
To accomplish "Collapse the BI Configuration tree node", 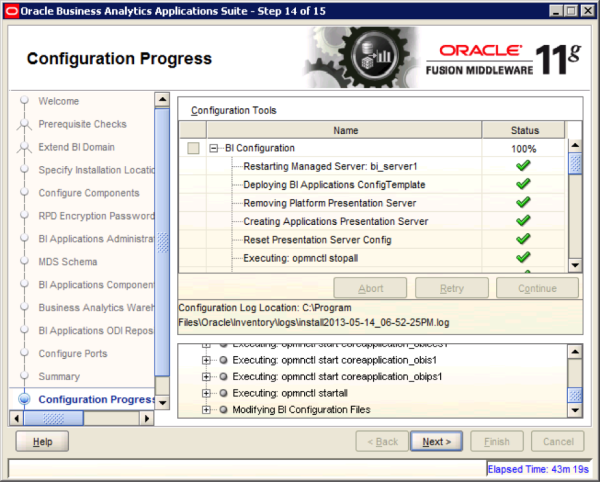I will click(215, 149).
